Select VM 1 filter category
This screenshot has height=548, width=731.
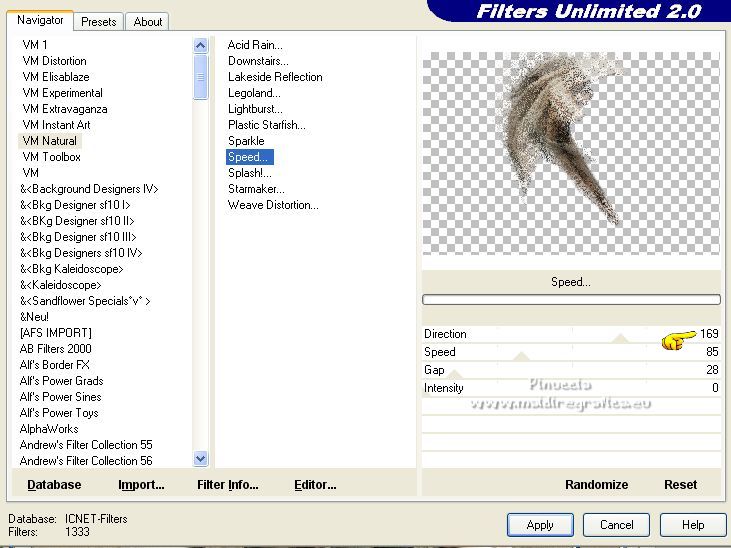point(34,45)
